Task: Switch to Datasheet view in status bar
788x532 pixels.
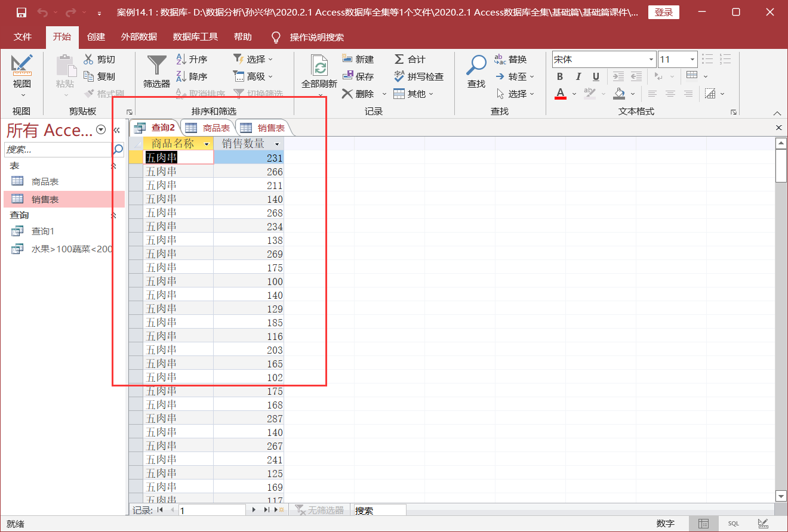Action: click(x=704, y=524)
